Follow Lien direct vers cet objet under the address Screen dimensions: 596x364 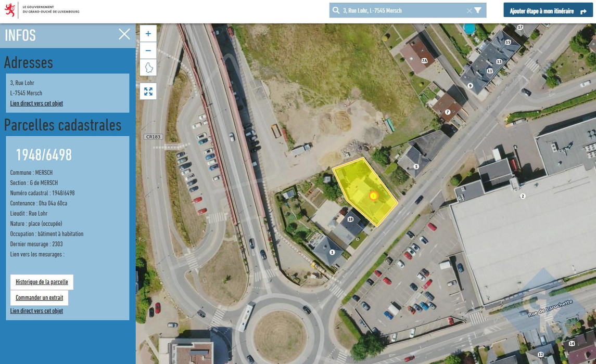click(x=36, y=103)
